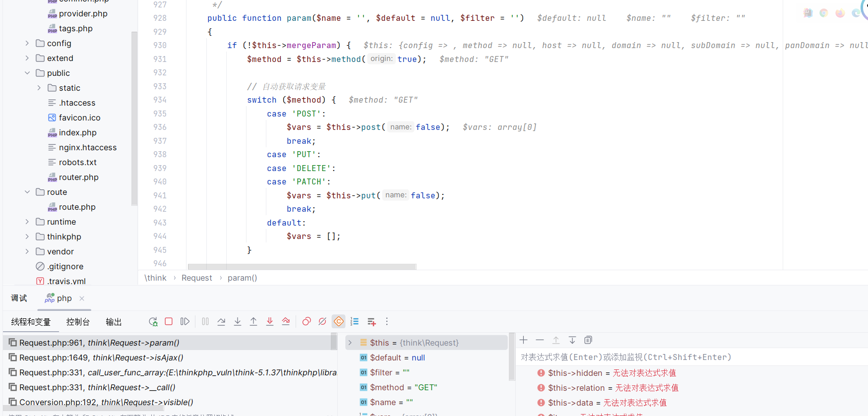Open file in Edge browser
868x416 pixels.
click(856, 13)
